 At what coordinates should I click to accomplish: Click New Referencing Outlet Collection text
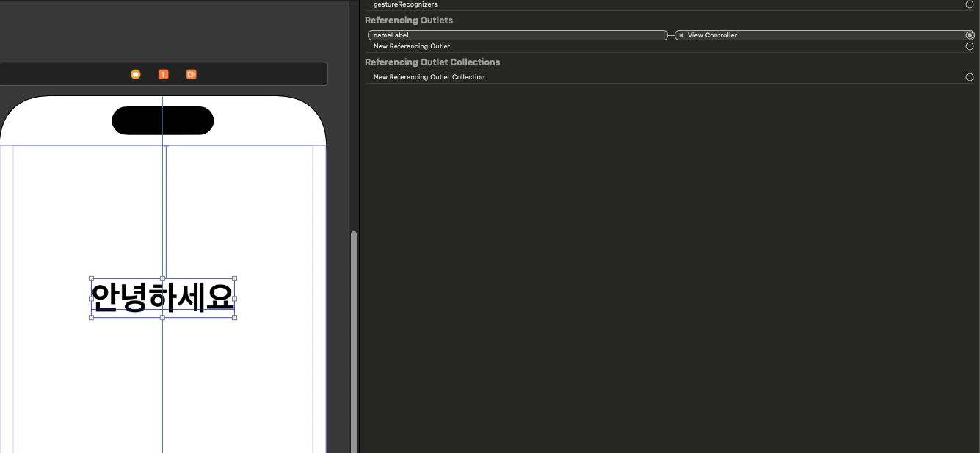click(x=429, y=77)
